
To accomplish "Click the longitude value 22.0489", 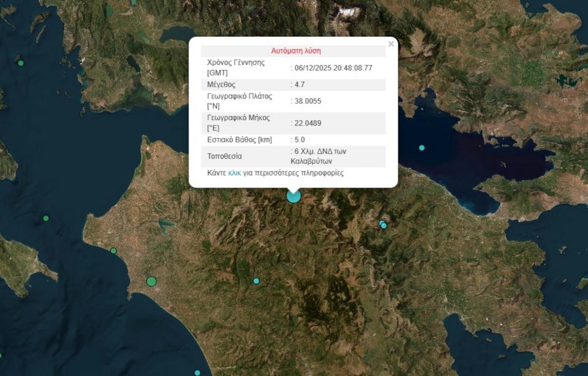I will pyautogui.click(x=307, y=123).
